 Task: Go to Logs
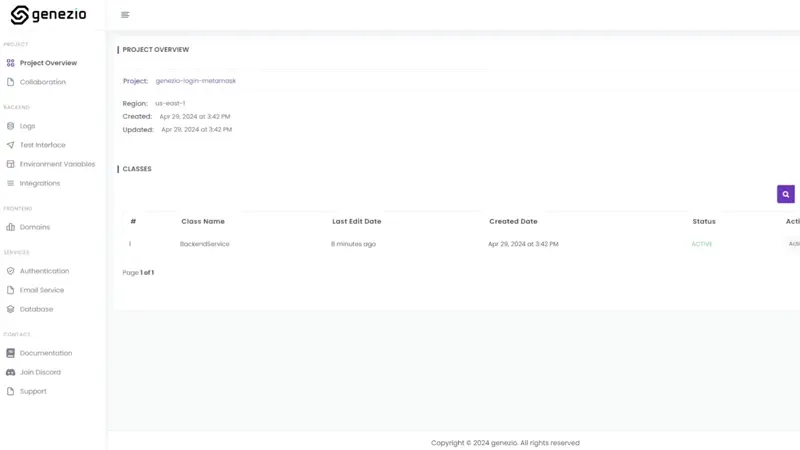(28, 126)
